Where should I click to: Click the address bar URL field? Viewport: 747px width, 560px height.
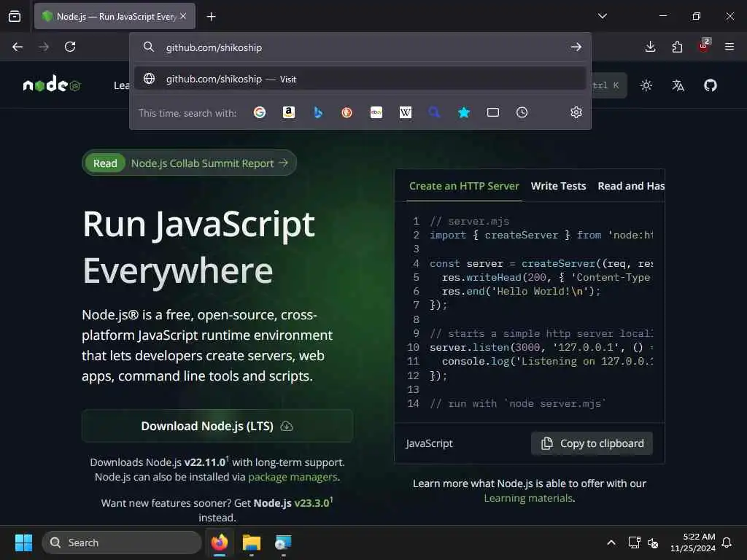(x=362, y=47)
